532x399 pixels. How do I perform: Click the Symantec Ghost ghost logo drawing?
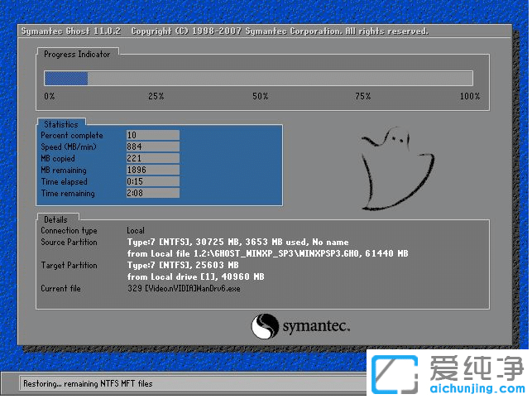pyautogui.click(x=398, y=169)
